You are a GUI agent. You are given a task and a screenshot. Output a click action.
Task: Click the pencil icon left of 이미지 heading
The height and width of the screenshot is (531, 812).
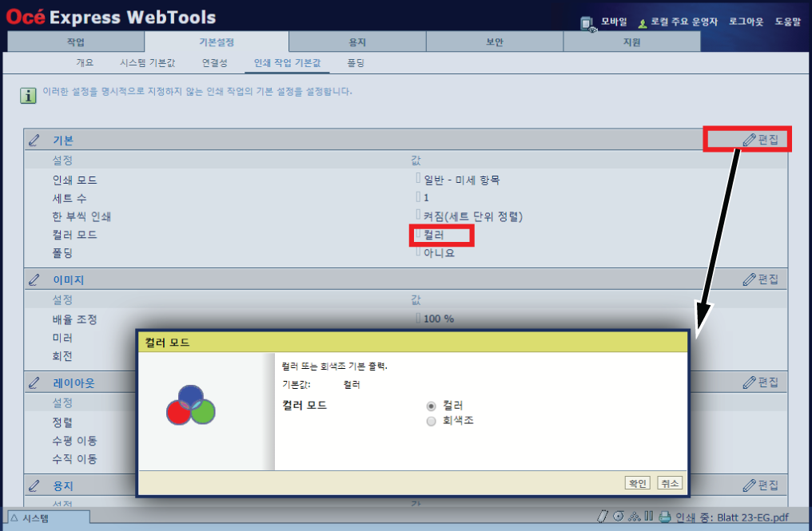tap(34, 280)
